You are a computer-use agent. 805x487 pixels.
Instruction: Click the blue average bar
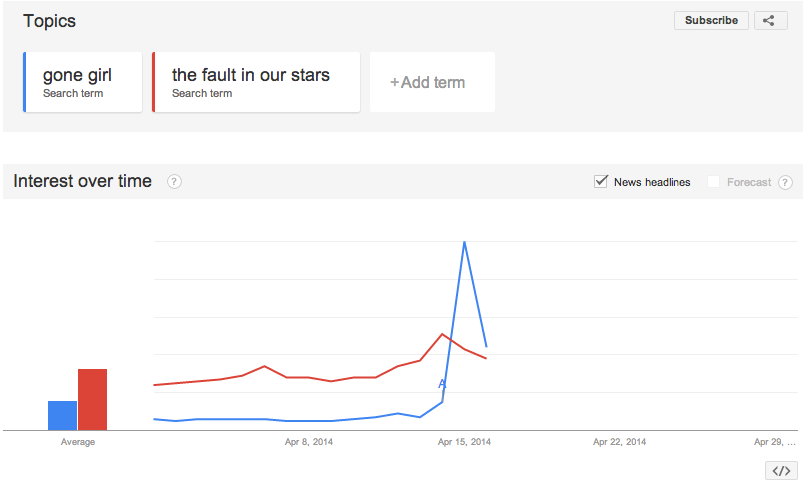[62, 416]
